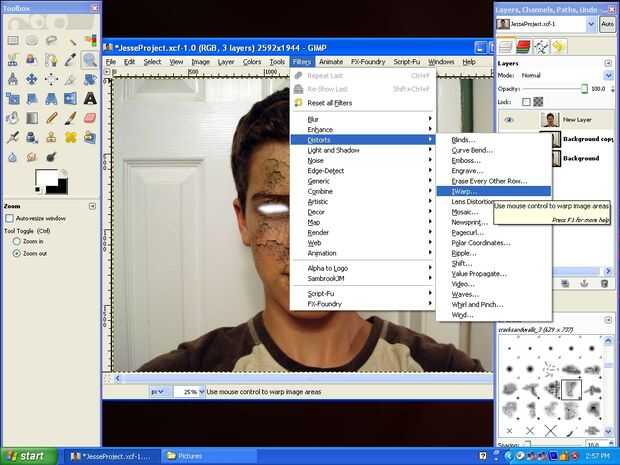Select the Rotate tool
This screenshot has height=465, width=620.
90,79
